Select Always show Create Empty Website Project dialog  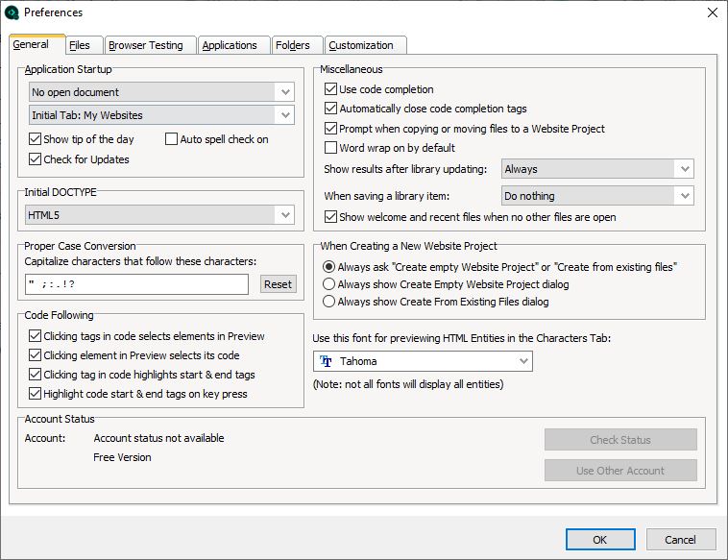click(328, 283)
